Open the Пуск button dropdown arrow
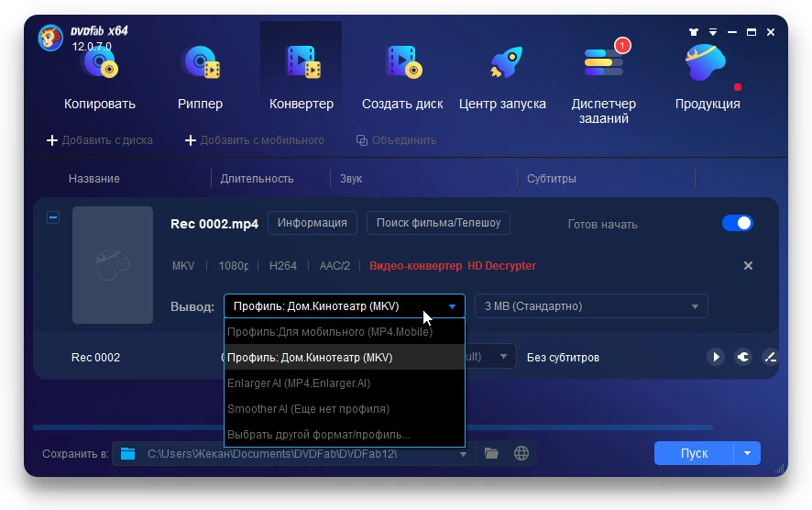The image size is (812, 510). [747, 453]
